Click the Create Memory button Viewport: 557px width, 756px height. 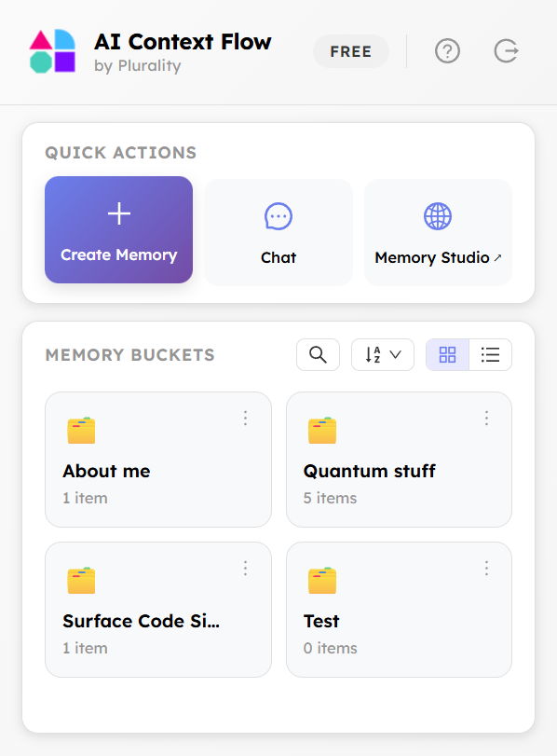pyautogui.click(x=118, y=230)
